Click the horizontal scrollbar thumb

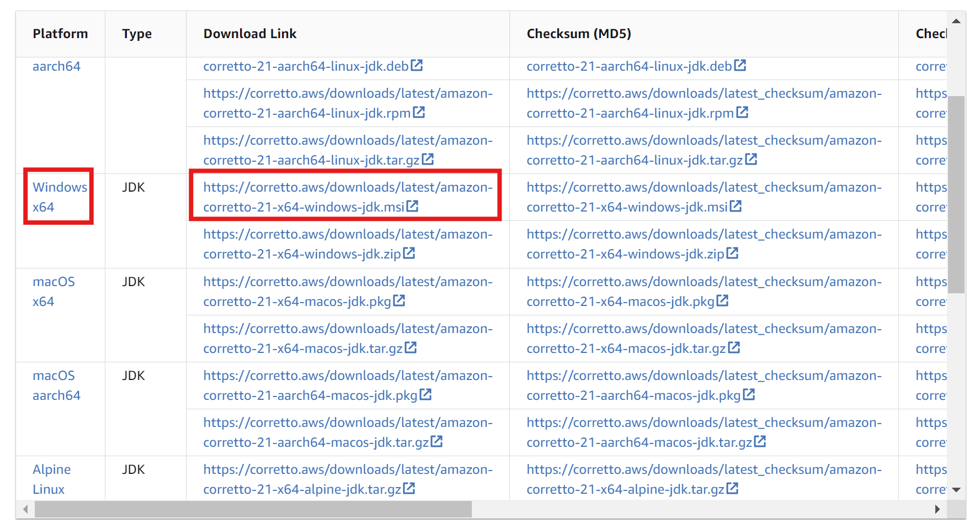[x=253, y=509]
